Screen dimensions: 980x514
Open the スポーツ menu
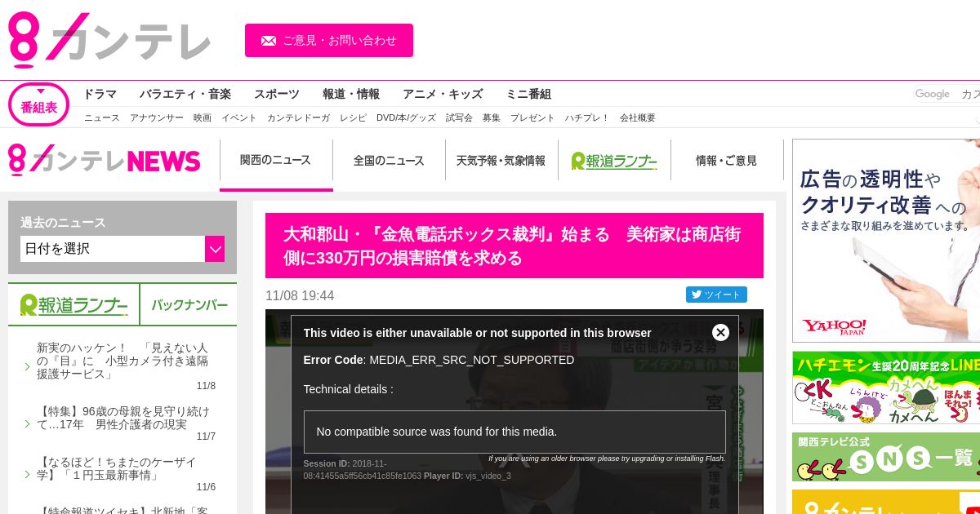point(276,94)
